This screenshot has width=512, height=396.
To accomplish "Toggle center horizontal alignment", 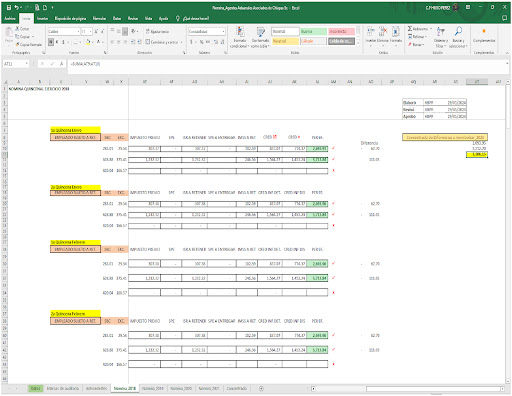I will coord(119,42).
